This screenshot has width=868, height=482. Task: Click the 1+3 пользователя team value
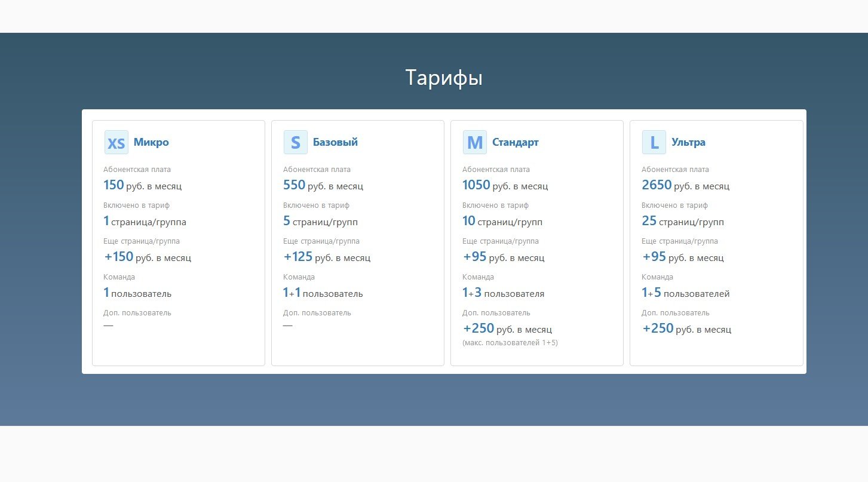(x=503, y=293)
